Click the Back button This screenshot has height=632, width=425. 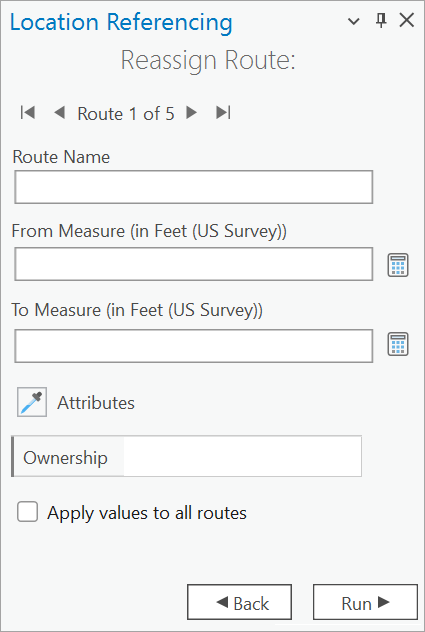tap(240, 602)
